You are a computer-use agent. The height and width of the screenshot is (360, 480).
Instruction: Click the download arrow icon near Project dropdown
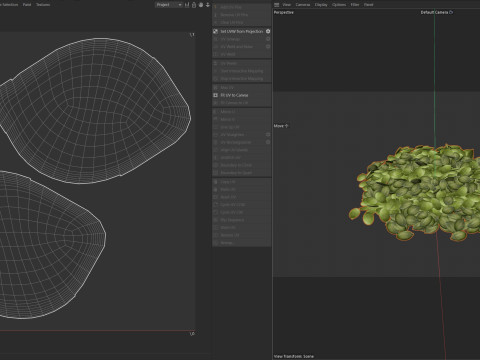208,5
